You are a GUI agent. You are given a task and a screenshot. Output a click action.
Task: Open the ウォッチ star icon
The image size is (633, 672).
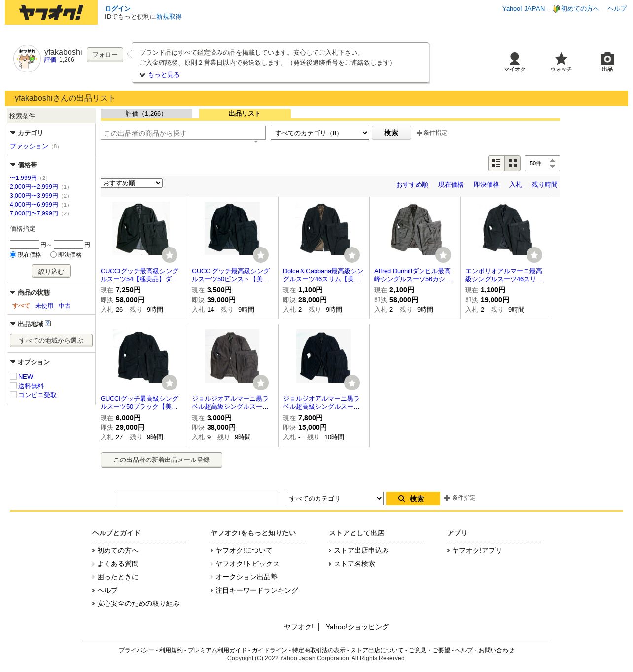point(561,59)
